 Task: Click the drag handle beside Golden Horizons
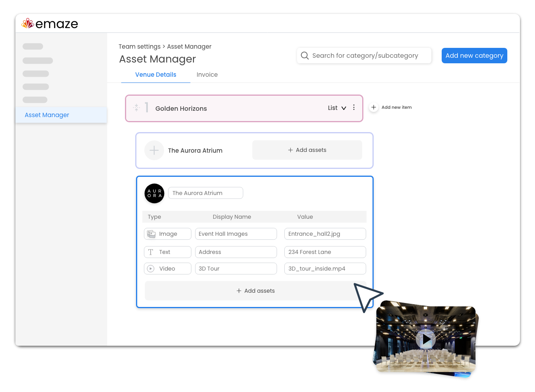[136, 107]
